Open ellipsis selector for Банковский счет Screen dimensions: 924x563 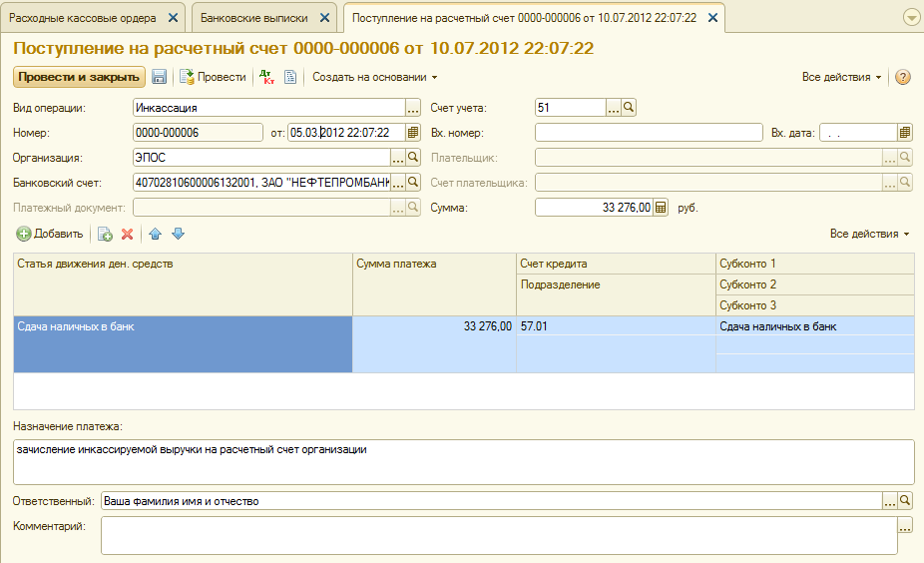pos(398,182)
